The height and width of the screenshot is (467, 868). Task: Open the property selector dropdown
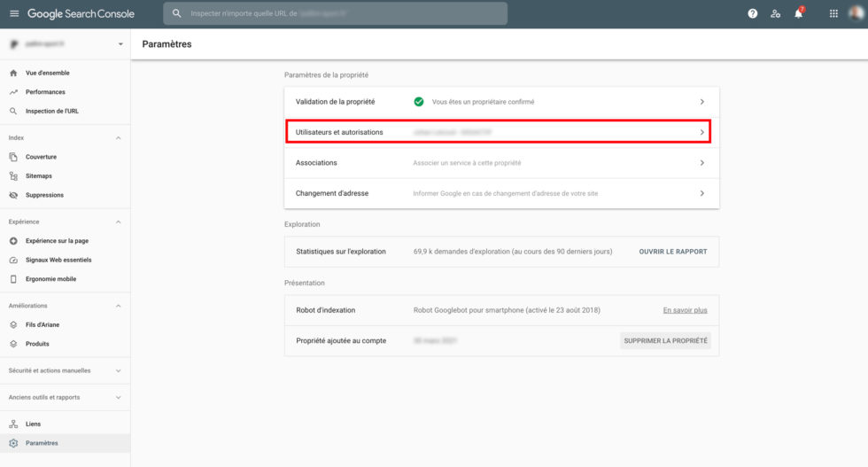[120, 44]
